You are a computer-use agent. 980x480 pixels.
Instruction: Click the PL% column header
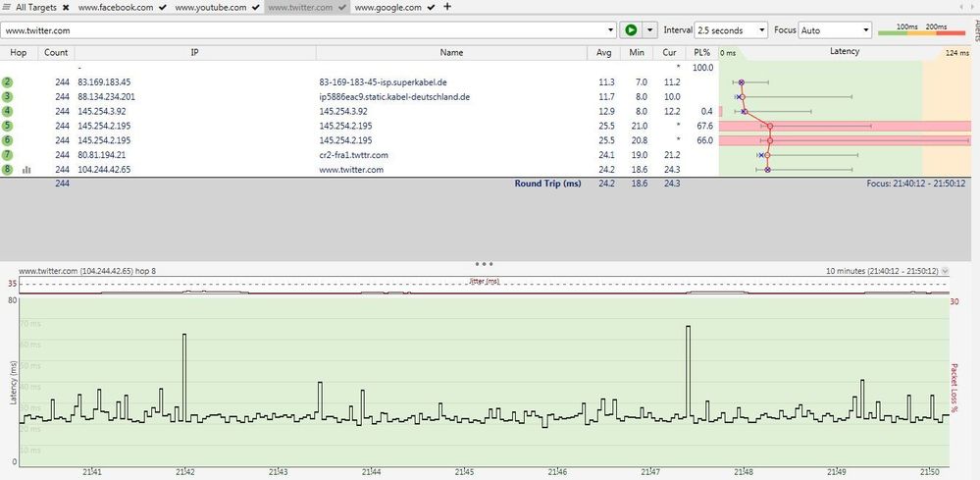[701, 52]
